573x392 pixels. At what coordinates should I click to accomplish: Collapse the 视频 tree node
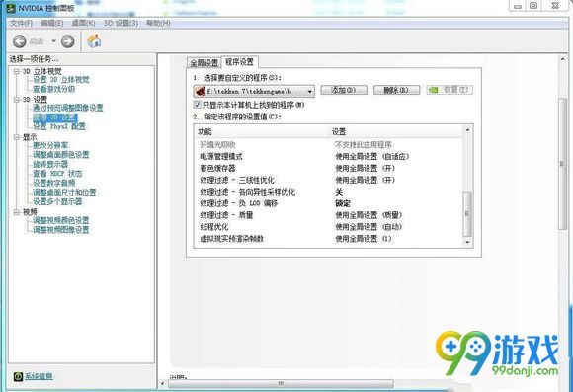pyautogui.click(x=17, y=212)
